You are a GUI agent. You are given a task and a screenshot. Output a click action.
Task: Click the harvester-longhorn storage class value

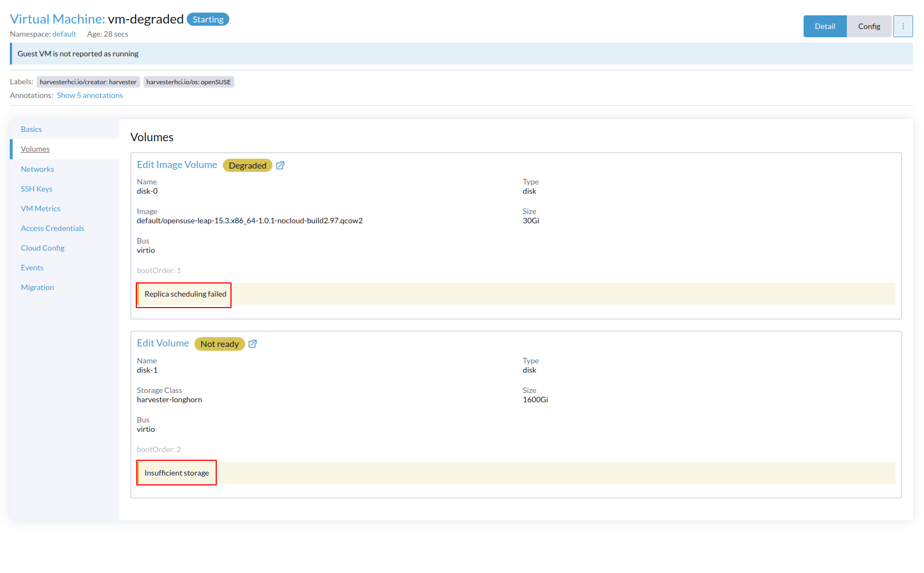pos(170,400)
